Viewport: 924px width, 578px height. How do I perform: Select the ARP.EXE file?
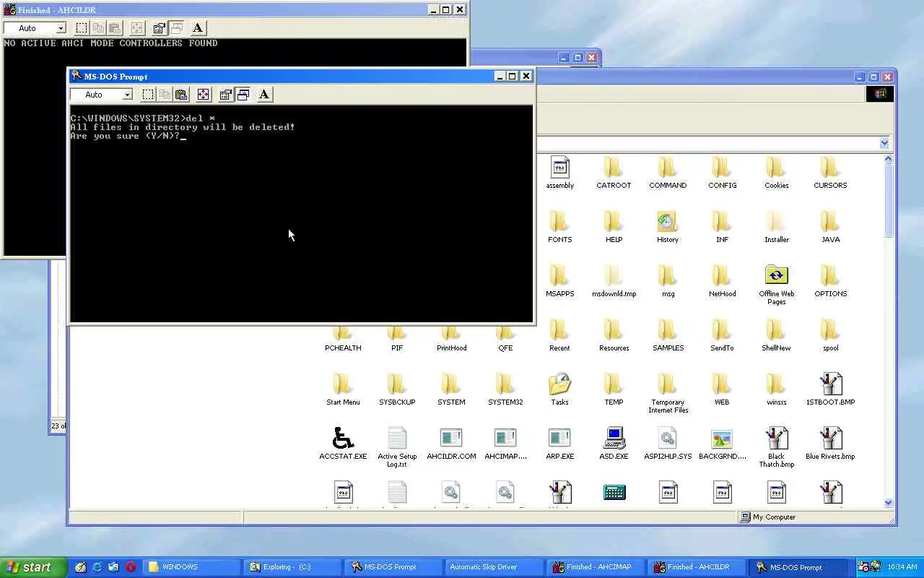point(559,444)
